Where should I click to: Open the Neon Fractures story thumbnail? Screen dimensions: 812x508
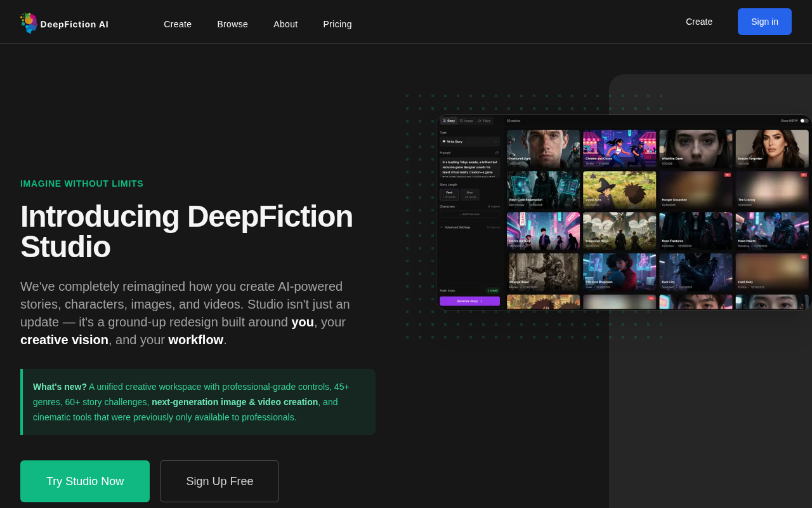[696, 231]
